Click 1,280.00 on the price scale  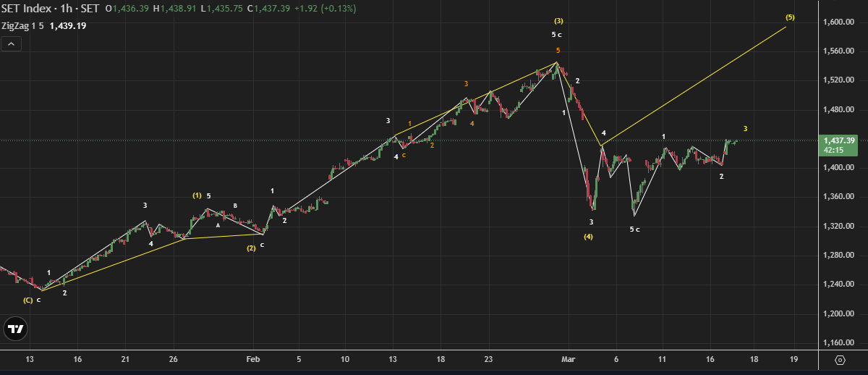(x=839, y=256)
